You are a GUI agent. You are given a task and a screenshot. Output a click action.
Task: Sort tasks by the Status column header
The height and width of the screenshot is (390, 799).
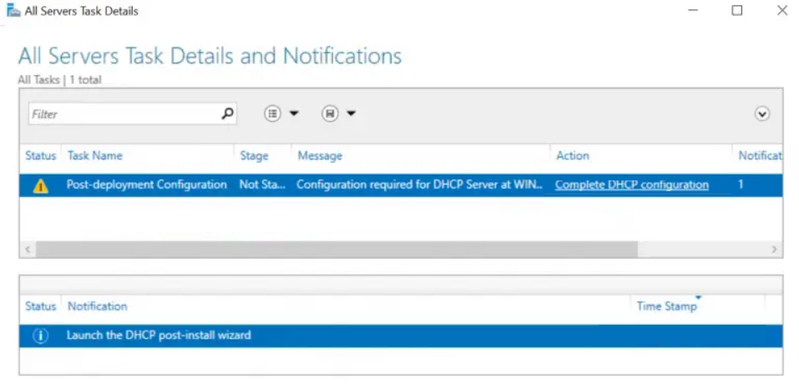(40, 156)
